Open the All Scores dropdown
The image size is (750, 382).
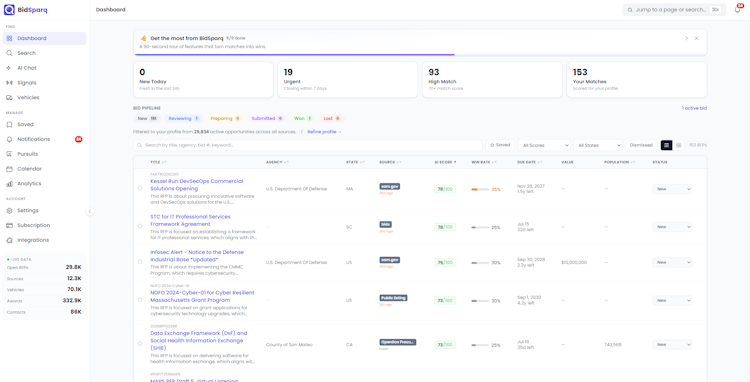(x=544, y=145)
